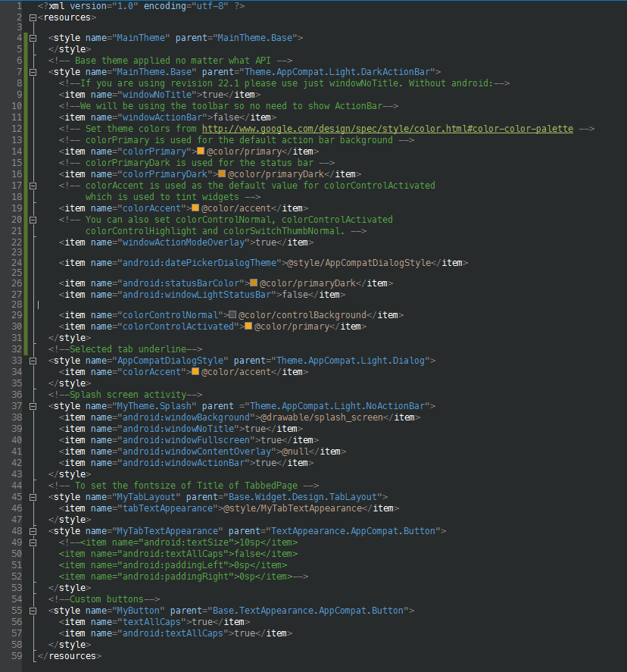Screen dimensions: 627x672
Task: Click the dialog colorAccent swatch on line 34
Action: point(195,371)
